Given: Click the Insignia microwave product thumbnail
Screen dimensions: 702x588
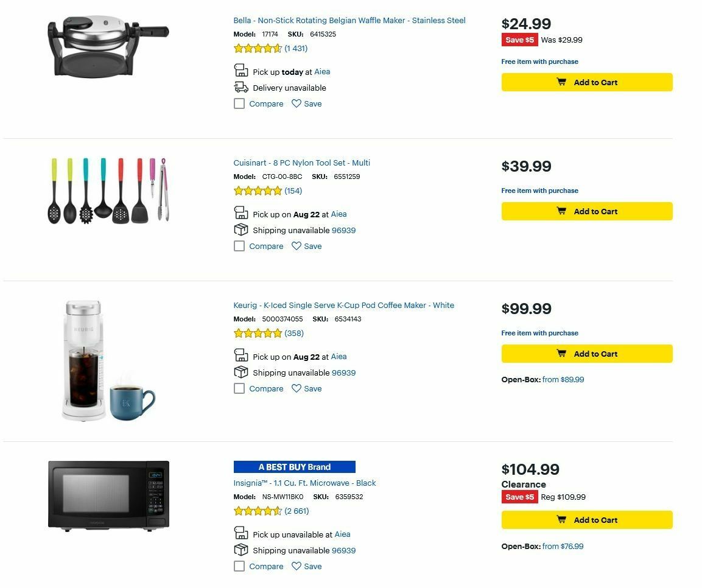Looking at the screenshot, I should pos(108,495).
